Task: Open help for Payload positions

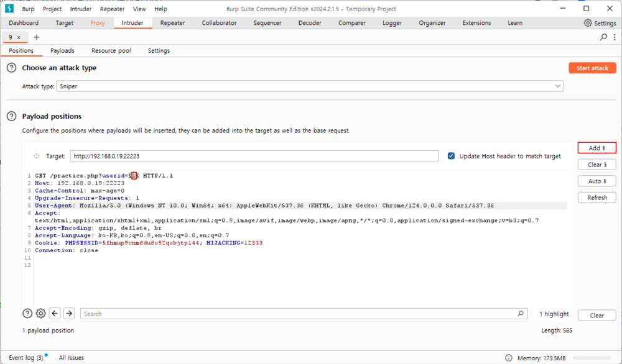Action: pos(11,116)
